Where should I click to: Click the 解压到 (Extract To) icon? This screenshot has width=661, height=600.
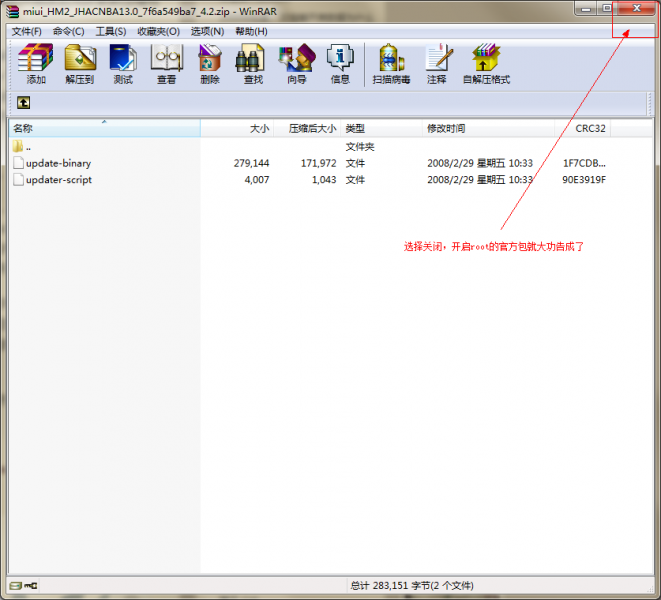click(80, 63)
